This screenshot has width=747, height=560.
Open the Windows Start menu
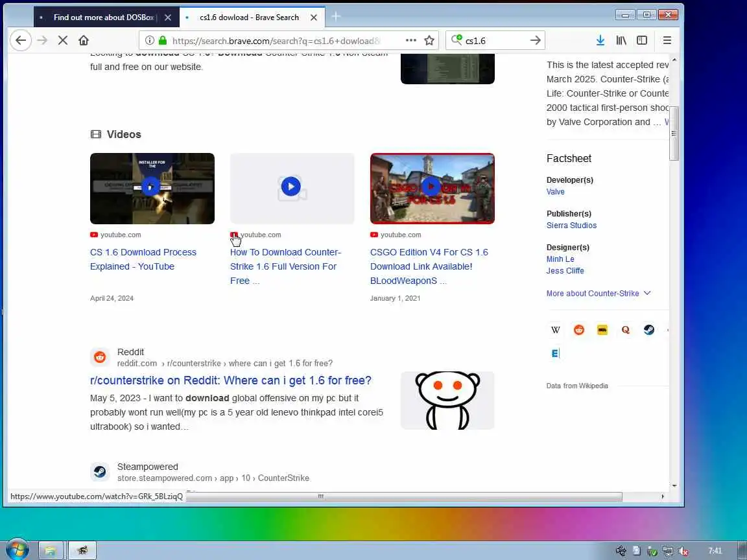tap(17, 550)
